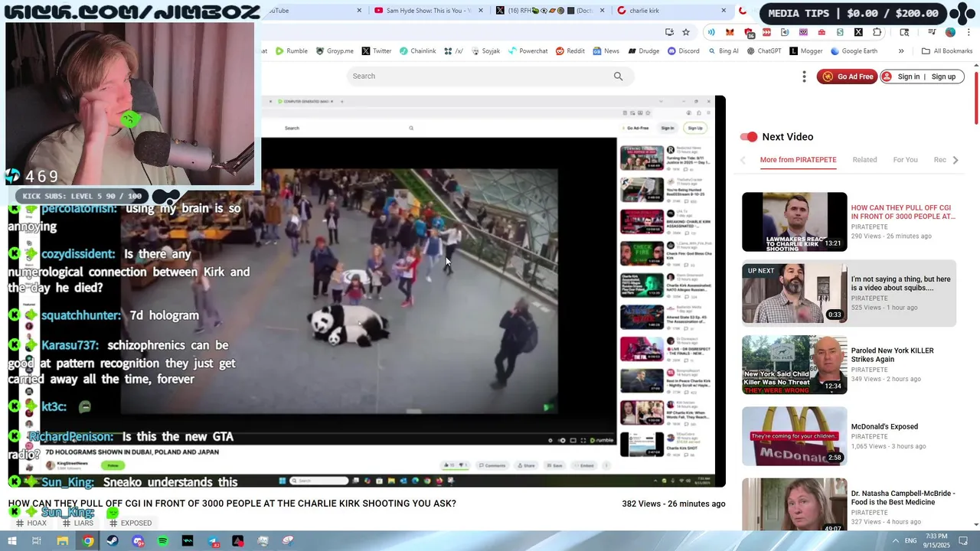The height and width of the screenshot is (551, 980).
Task: Click the Sign up link
Action: point(943,77)
